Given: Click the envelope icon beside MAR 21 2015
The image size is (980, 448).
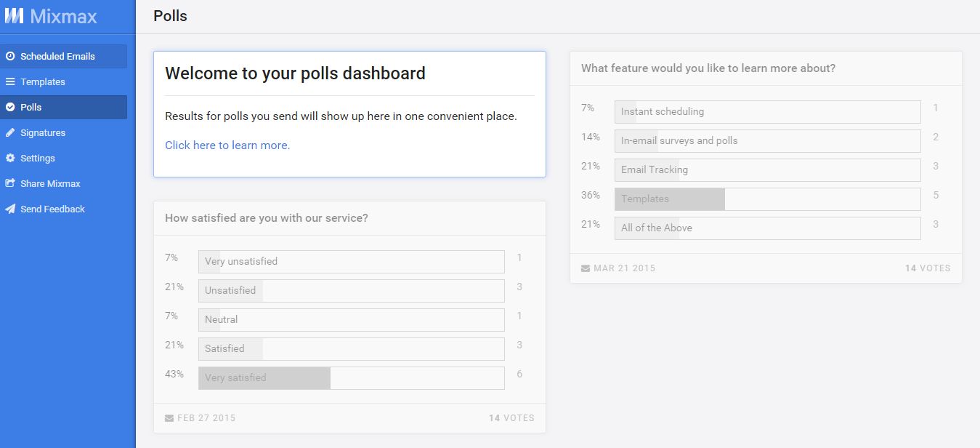Looking at the screenshot, I should coord(586,268).
